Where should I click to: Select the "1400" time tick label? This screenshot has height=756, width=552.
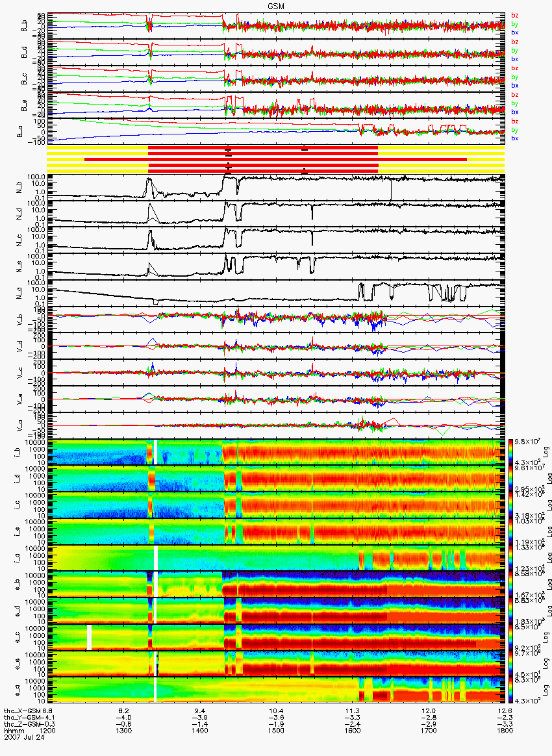tap(200, 731)
